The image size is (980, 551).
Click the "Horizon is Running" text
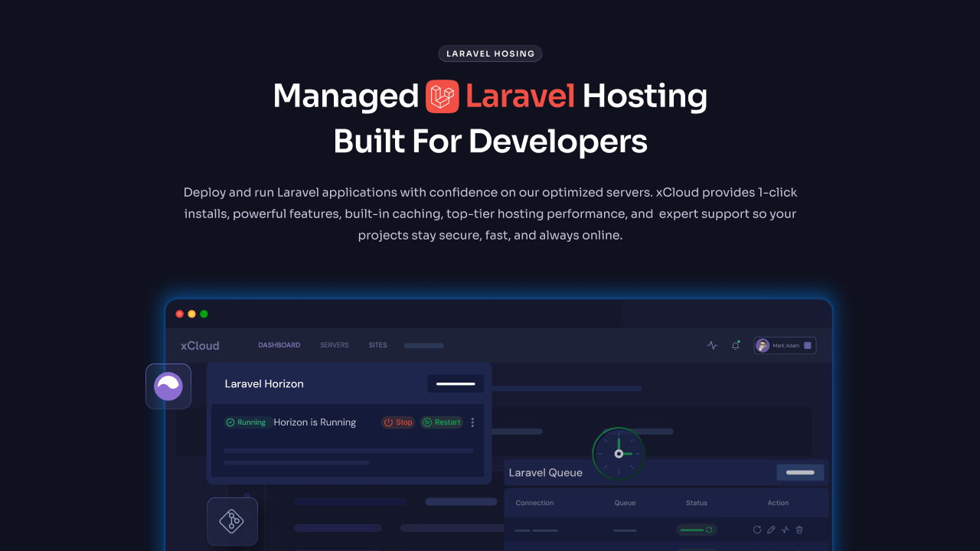point(315,422)
